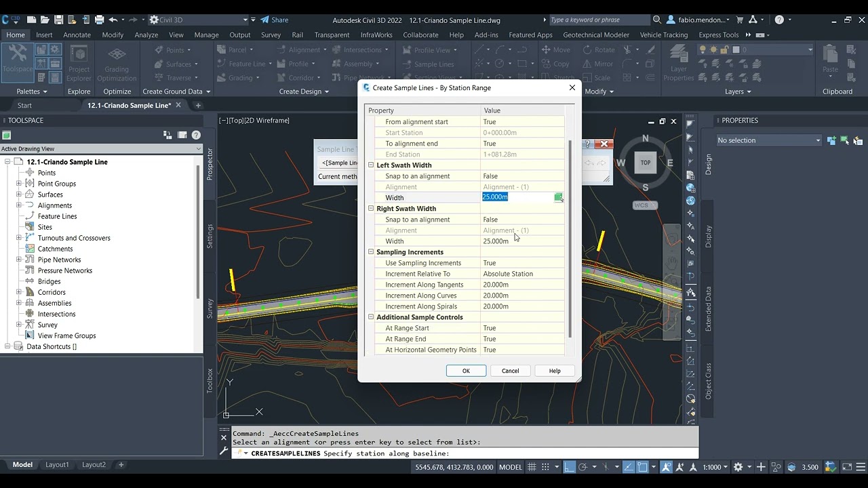
Task: Click the keyword search input field
Action: pos(598,20)
